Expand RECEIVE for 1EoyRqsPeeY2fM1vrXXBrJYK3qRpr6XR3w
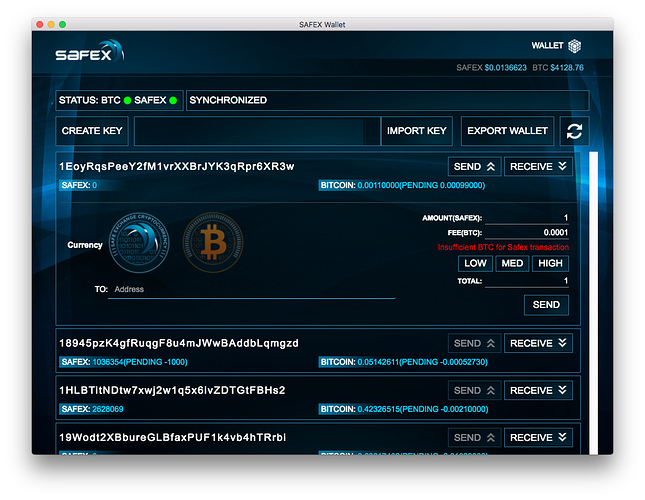The width and height of the screenshot is (645, 500). [x=538, y=167]
